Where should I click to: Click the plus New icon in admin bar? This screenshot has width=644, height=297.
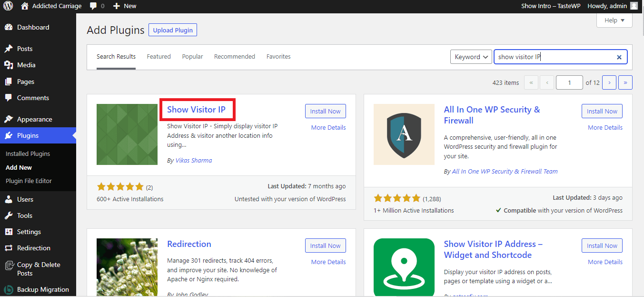pyautogui.click(x=117, y=6)
